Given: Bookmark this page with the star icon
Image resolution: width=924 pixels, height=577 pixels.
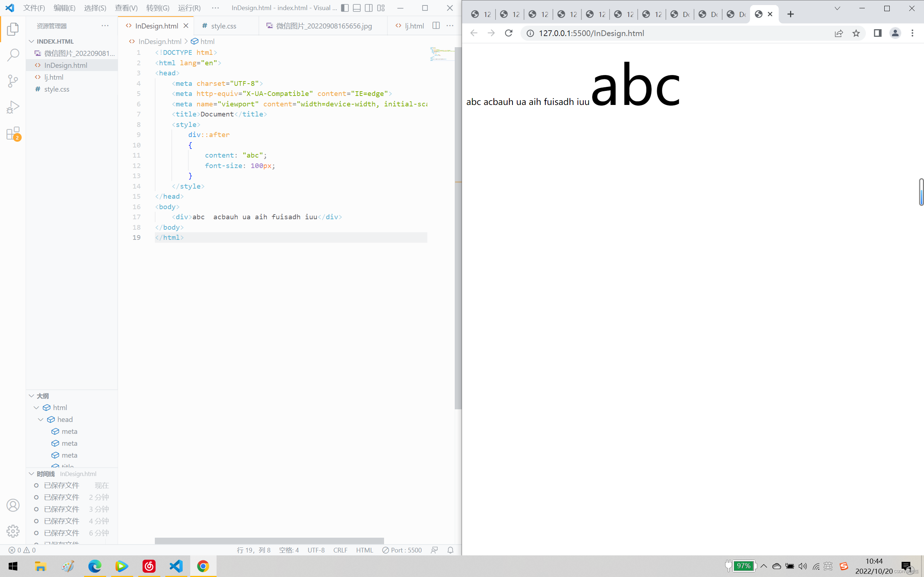Looking at the screenshot, I should point(856,33).
